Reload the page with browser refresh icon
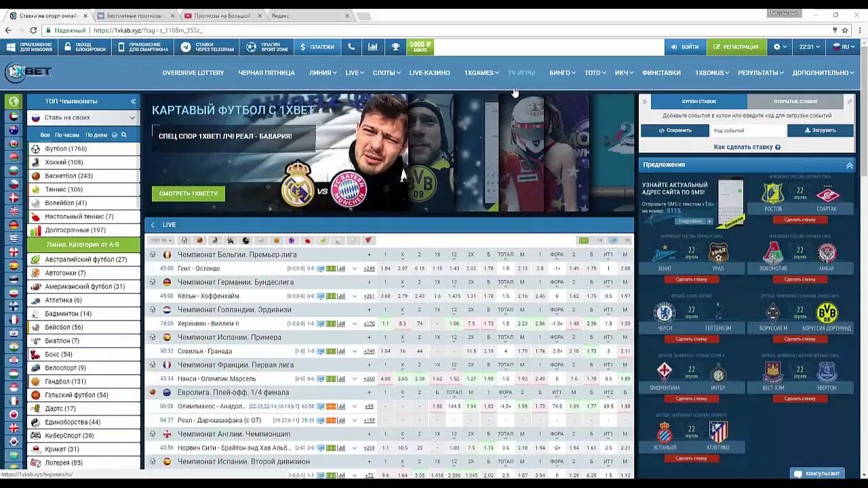The width and height of the screenshot is (868, 488). coord(33,30)
